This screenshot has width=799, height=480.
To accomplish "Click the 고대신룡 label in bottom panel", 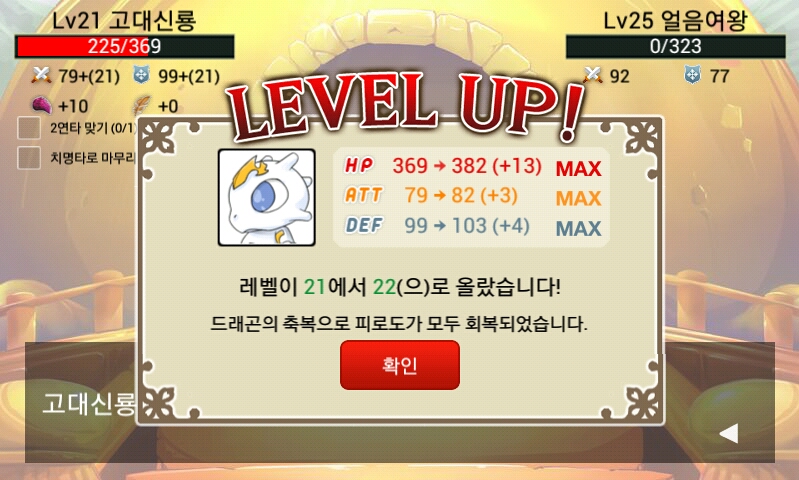I will coord(89,404).
